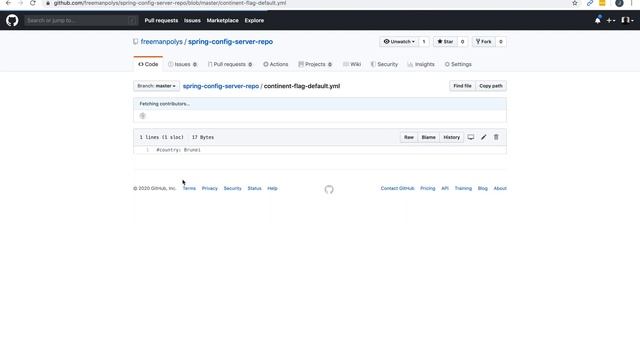
Task: Open the Unwatch dropdown
Action: [x=399, y=42]
